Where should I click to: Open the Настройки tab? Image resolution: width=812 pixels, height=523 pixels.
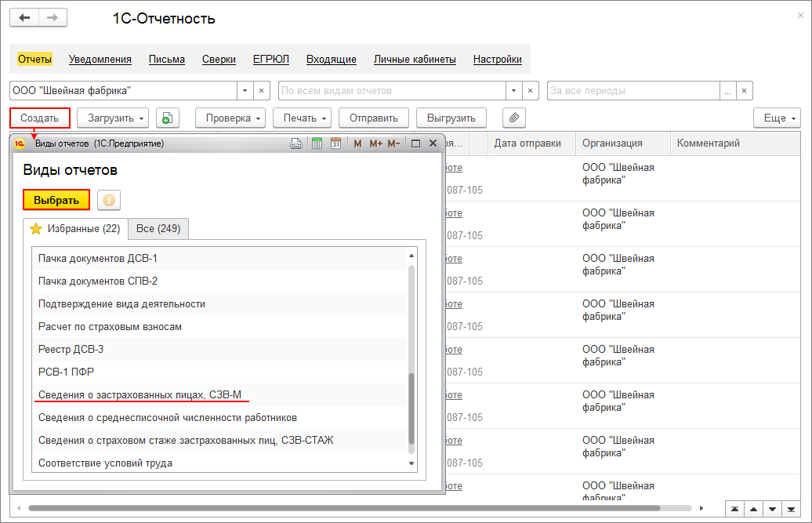497,60
